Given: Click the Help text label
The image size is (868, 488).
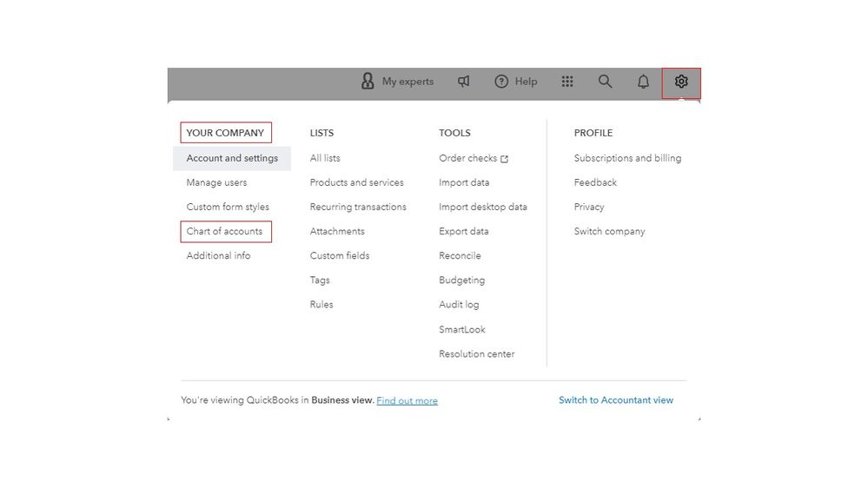Looking at the screenshot, I should (526, 82).
